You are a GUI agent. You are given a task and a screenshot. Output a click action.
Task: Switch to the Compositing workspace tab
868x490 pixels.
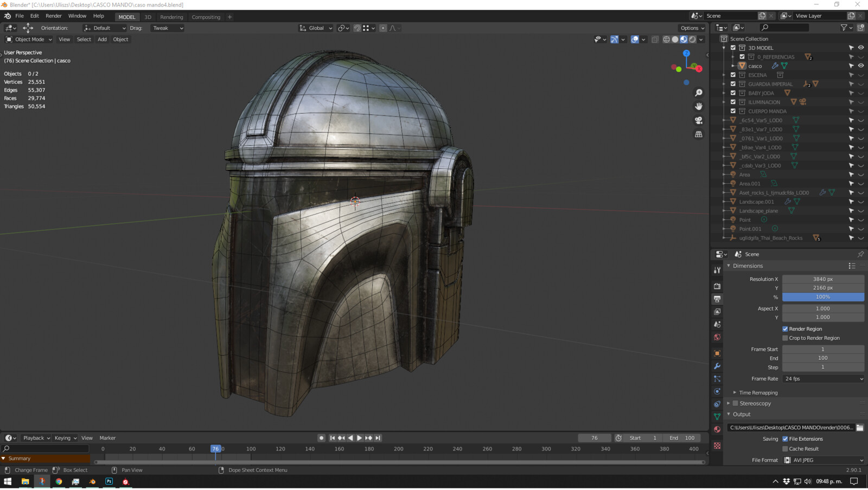coord(206,17)
